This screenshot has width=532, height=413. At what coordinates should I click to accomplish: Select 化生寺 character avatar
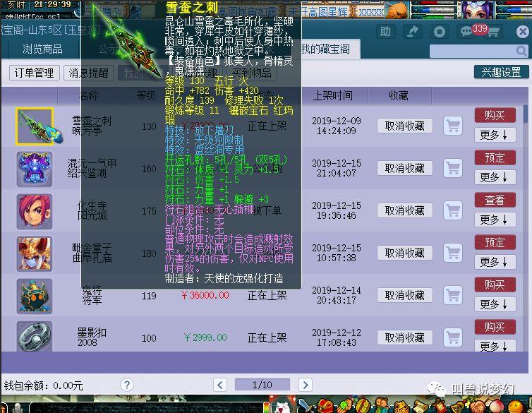coord(35,211)
